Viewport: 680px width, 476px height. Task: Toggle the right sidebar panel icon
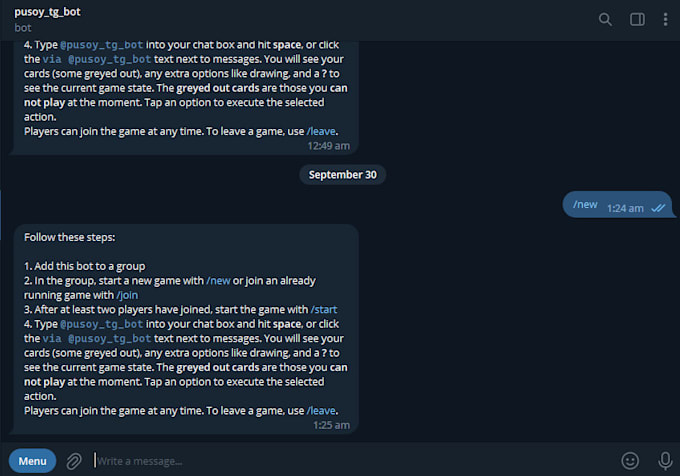point(637,20)
